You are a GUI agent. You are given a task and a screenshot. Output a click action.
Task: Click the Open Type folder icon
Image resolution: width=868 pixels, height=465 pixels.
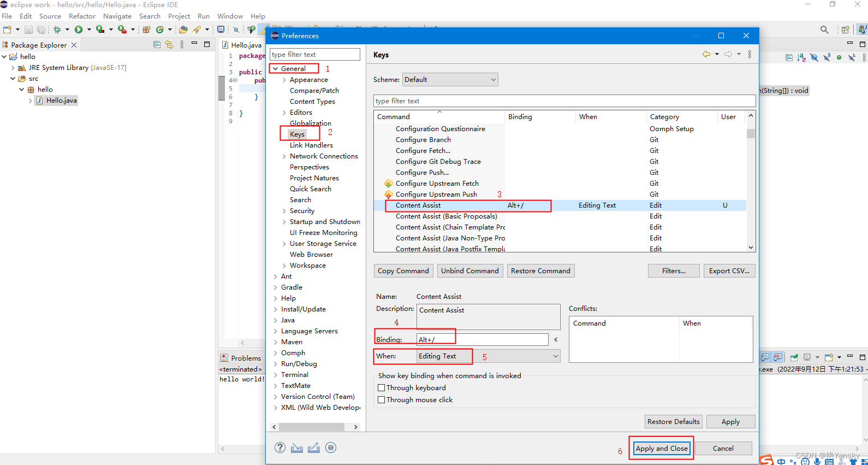click(183, 30)
